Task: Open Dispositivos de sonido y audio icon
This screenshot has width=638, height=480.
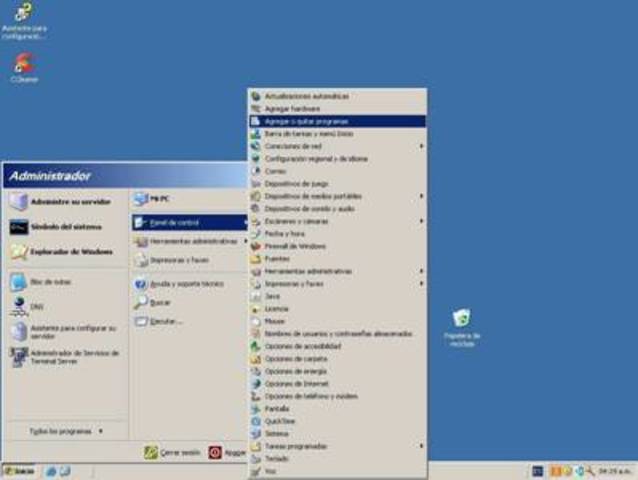Action: point(256,209)
